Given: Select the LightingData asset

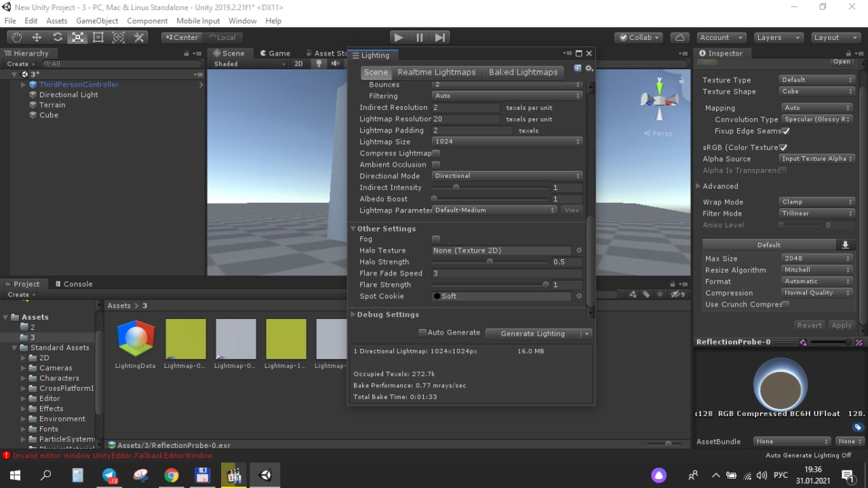Looking at the screenshot, I should 136,344.
